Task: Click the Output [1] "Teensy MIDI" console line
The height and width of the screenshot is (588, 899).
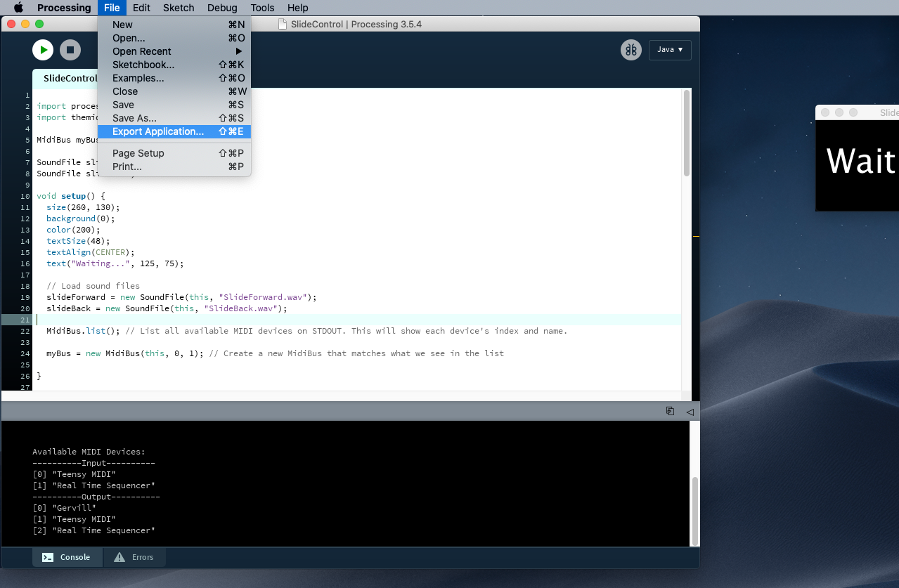Action: coord(74,519)
